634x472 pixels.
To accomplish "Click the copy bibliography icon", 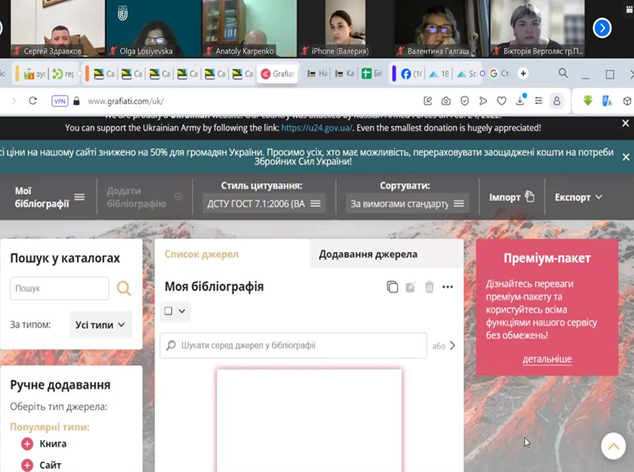I will [392, 287].
